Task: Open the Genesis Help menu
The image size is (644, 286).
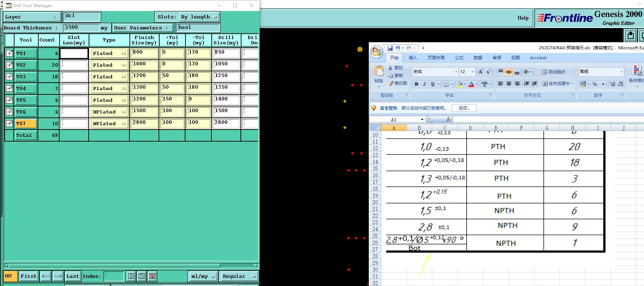Action: [x=523, y=18]
